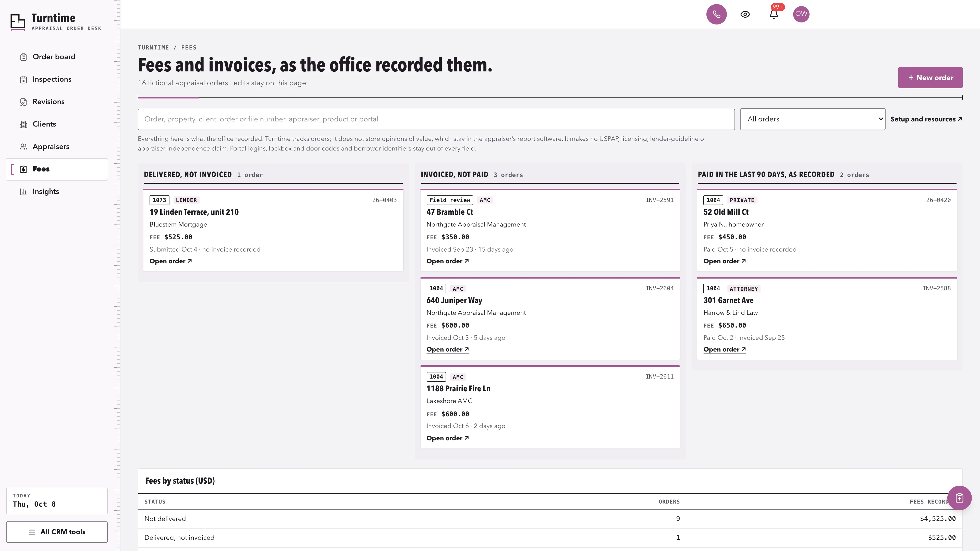Click the 19 Linden Terrace, unit 210 title

tap(194, 212)
